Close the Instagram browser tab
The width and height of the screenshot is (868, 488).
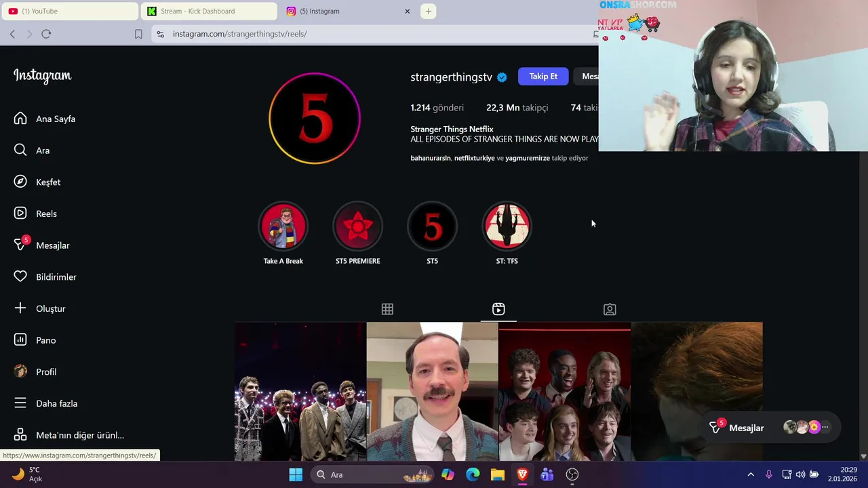[x=408, y=11]
